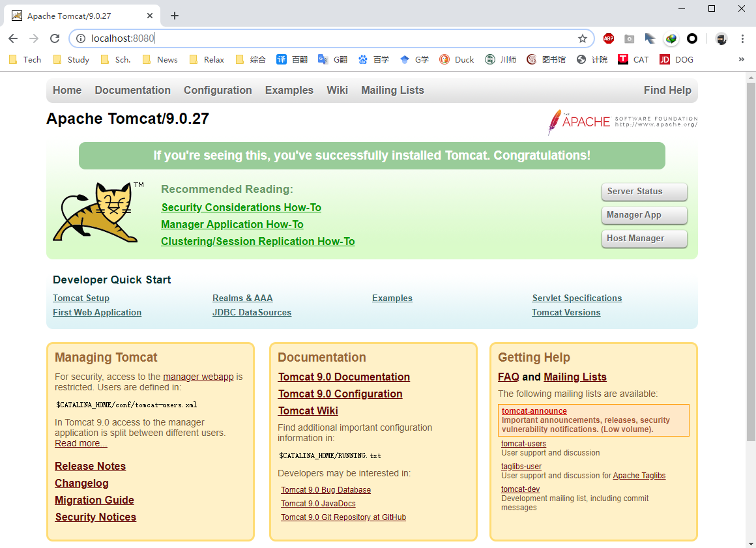Open Find Help in the nav bar

667,90
